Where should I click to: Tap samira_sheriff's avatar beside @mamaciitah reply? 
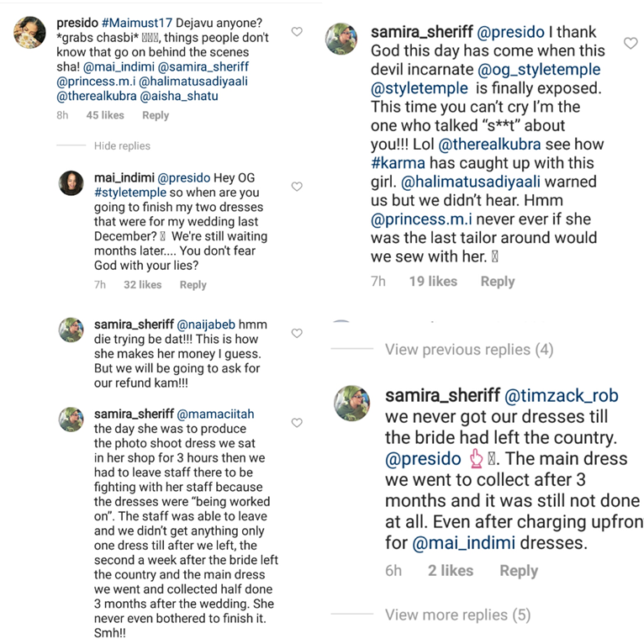(71, 419)
